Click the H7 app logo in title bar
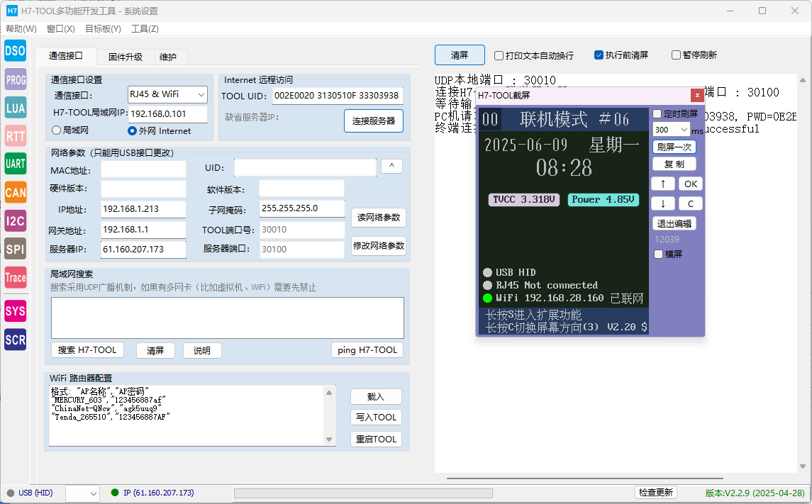This screenshot has height=504, width=812. tap(11, 11)
